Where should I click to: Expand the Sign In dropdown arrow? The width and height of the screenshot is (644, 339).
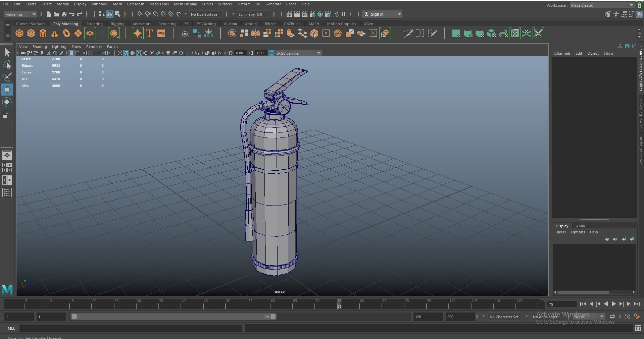click(399, 14)
